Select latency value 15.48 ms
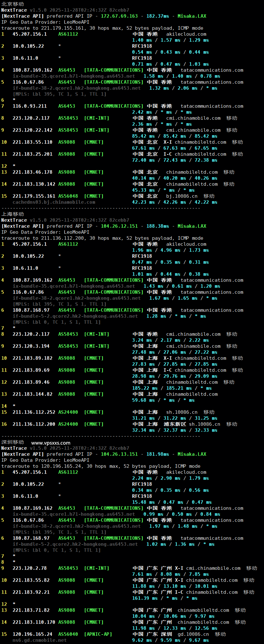Viewport: 264px width, 644px height. click(x=144, y=502)
